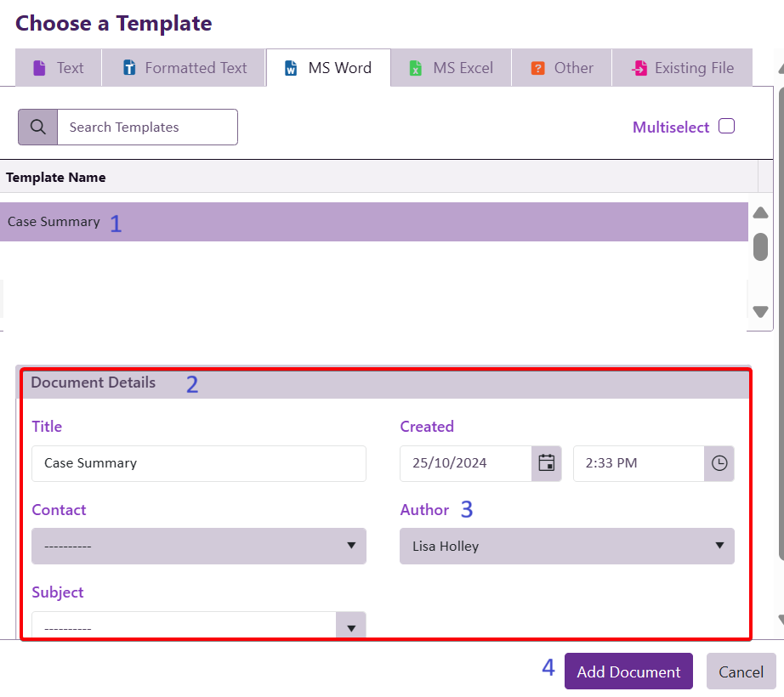This screenshot has width=784, height=697.
Task: Open the Author dropdown showing Lisa Holley
Action: (567, 546)
